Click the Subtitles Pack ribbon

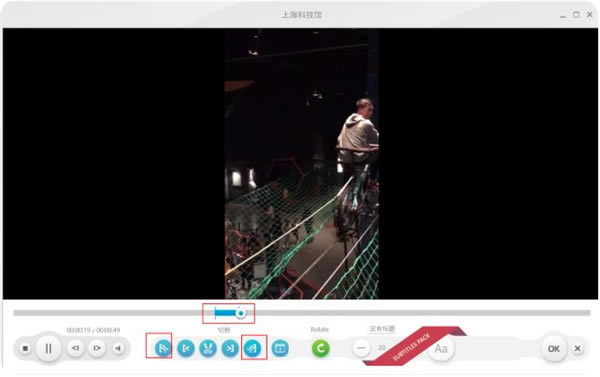pos(413,346)
